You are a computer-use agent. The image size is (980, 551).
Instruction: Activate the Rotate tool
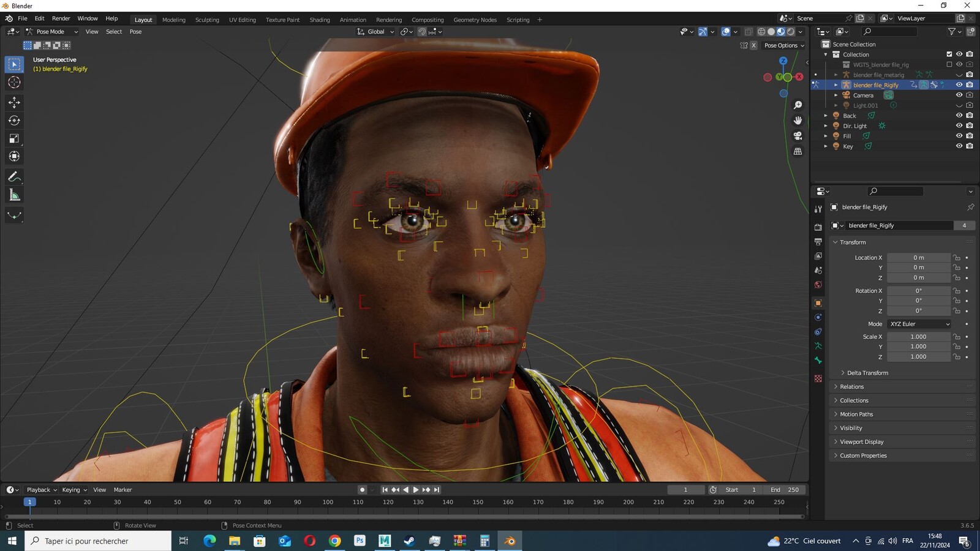[14, 121]
